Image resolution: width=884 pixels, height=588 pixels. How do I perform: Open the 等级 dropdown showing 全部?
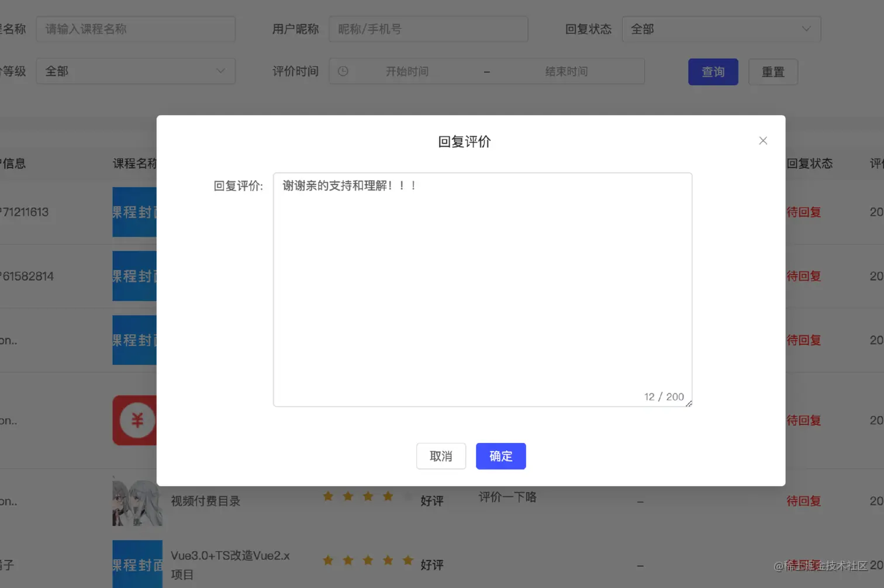coord(136,71)
